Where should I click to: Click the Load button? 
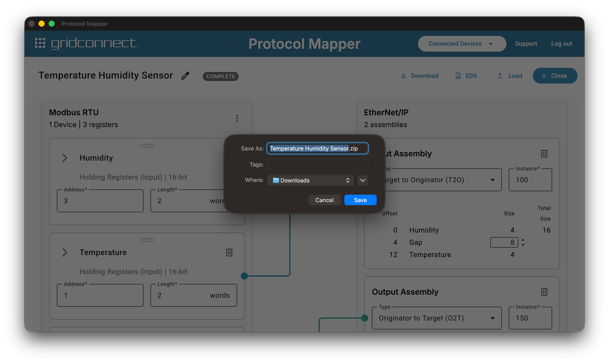tap(509, 76)
